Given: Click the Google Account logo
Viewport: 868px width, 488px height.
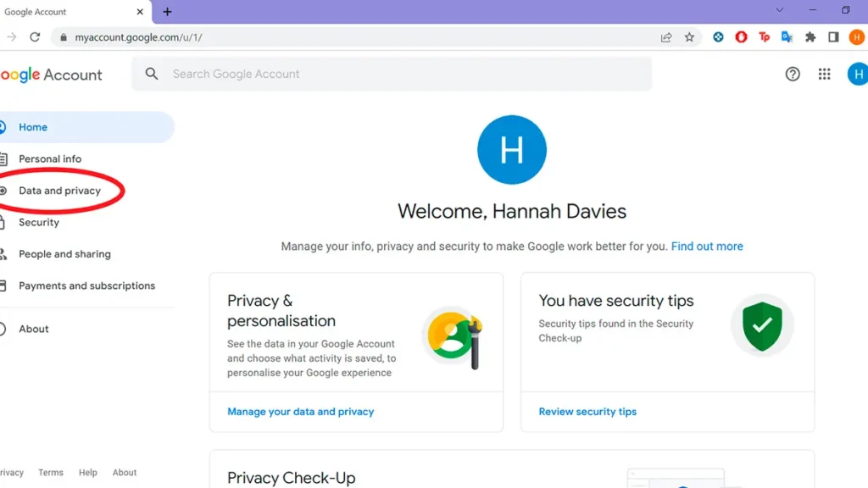Looking at the screenshot, I should 51,75.
